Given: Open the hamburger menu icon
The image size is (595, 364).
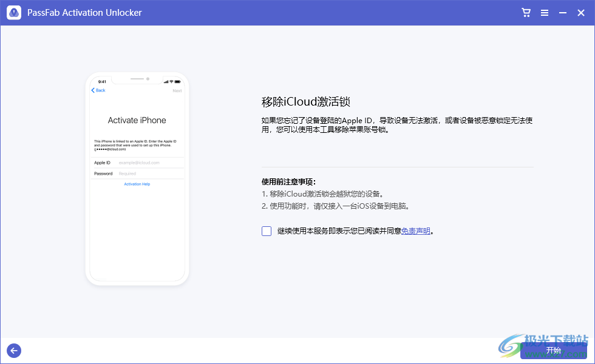Looking at the screenshot, I should pyautogui.click(x=545, y=13).
